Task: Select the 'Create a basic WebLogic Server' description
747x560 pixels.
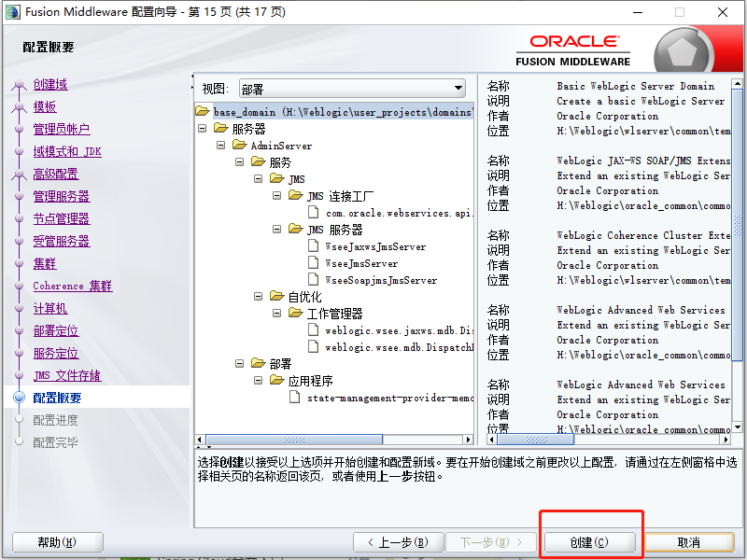Action: pyautogui.click(x=641, y=101)
